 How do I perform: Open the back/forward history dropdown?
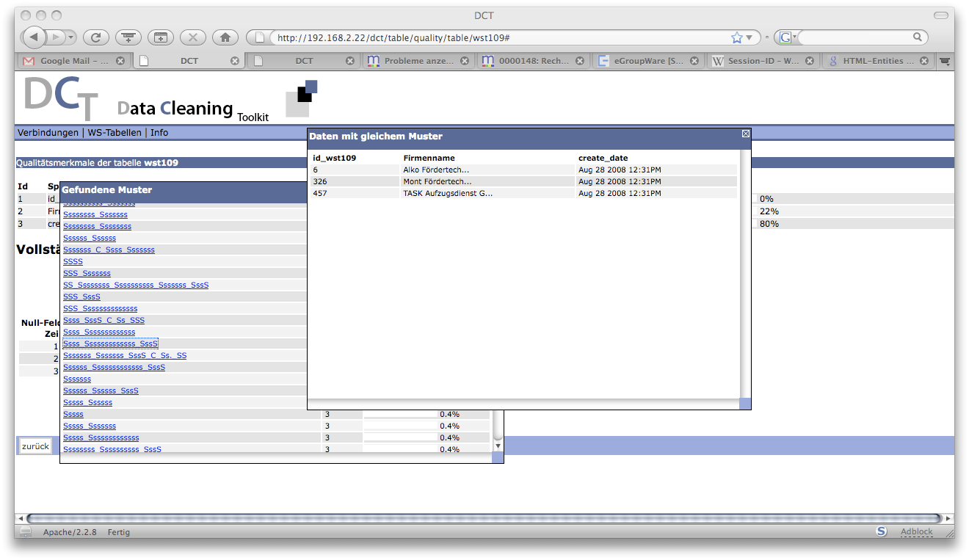click(x=70, y=37)
